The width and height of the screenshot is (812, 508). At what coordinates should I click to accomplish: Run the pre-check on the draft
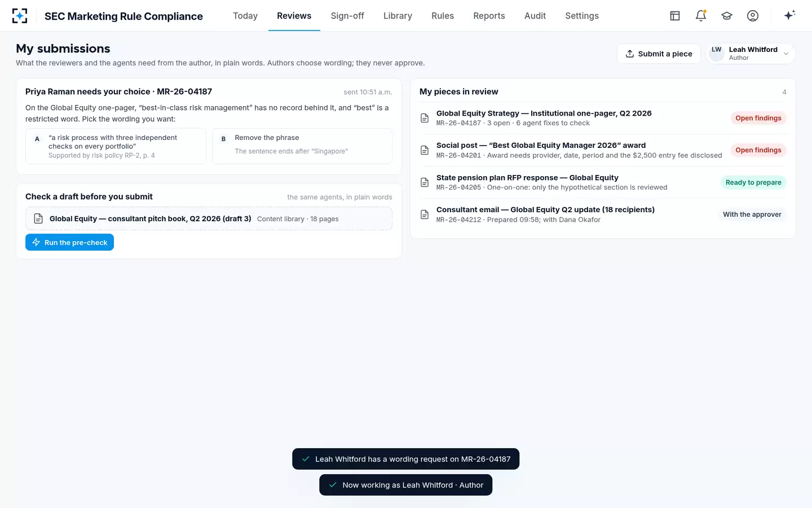[x=69, y=242]
